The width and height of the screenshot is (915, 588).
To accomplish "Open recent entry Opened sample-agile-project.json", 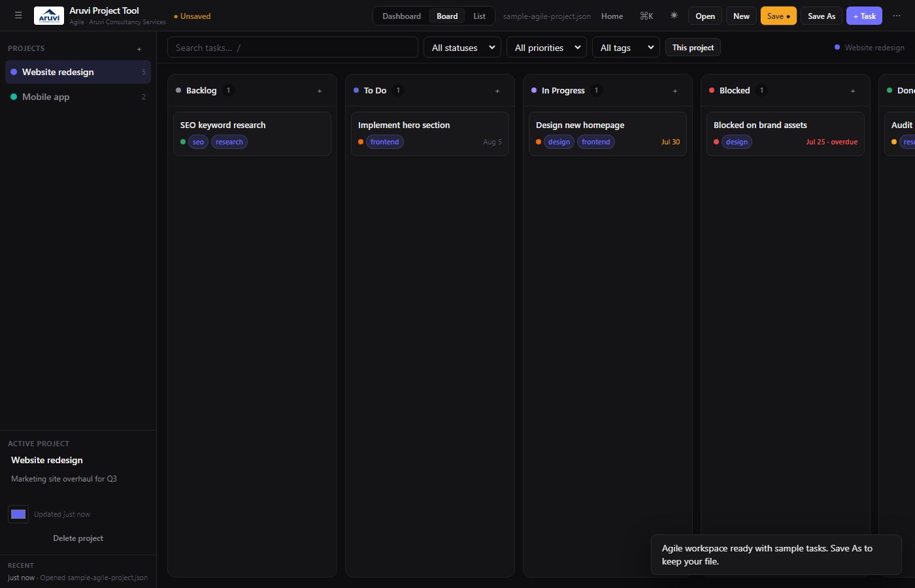I will [78, 578].
